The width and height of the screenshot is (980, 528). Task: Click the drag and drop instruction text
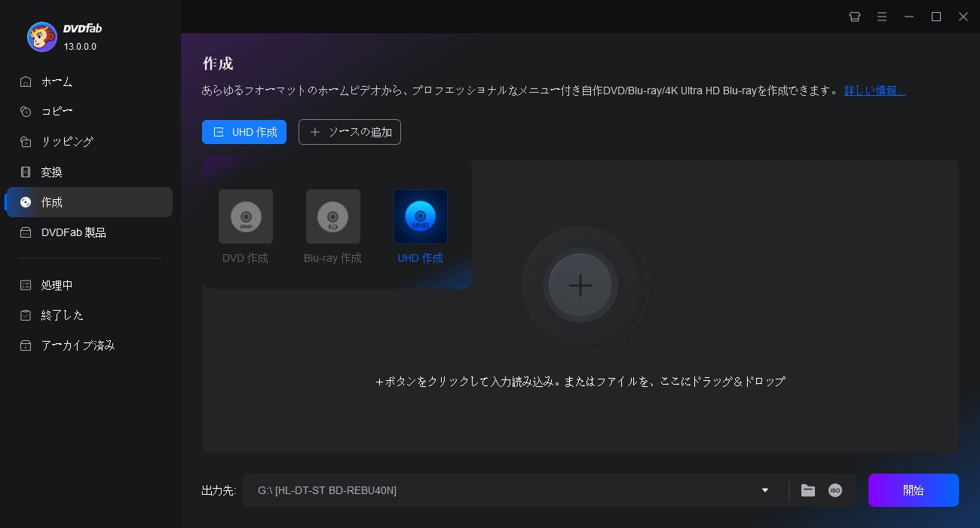[580, 382]
